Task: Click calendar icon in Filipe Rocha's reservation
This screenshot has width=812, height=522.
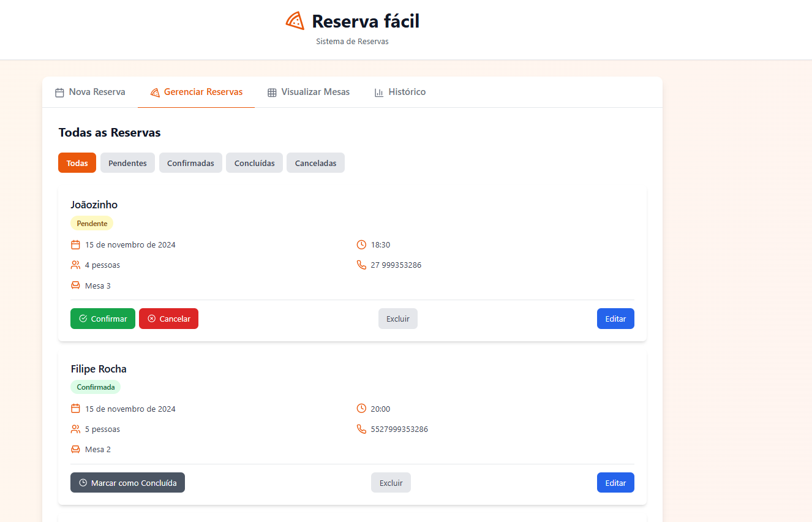Action: pos(75,409)
